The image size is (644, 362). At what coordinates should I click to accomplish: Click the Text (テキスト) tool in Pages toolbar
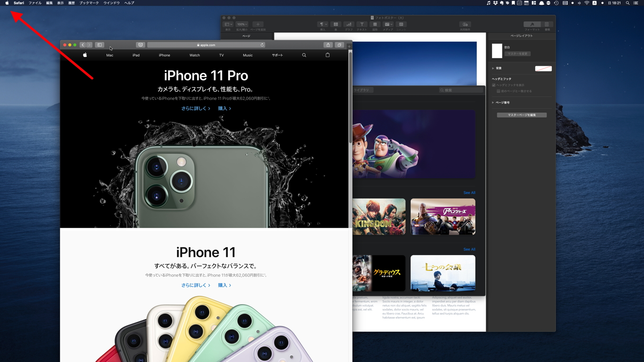pyautogui.click(x=362, y=24)
